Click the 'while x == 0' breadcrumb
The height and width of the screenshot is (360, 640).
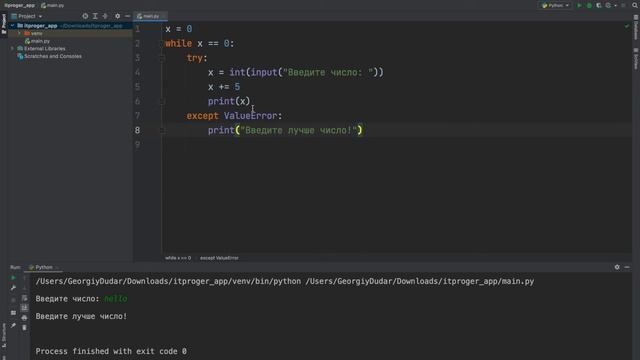click(178, 258)
